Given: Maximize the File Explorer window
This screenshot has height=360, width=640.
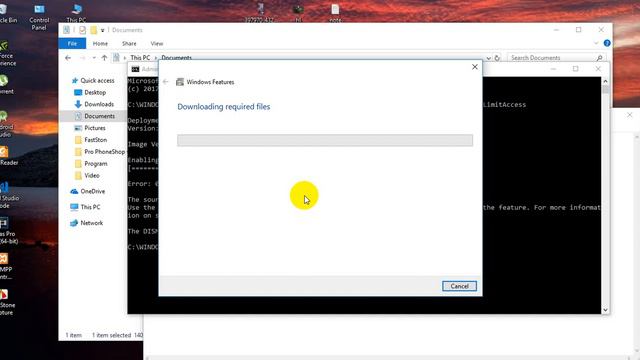Looking at the screenshot, I should (578, 30).
